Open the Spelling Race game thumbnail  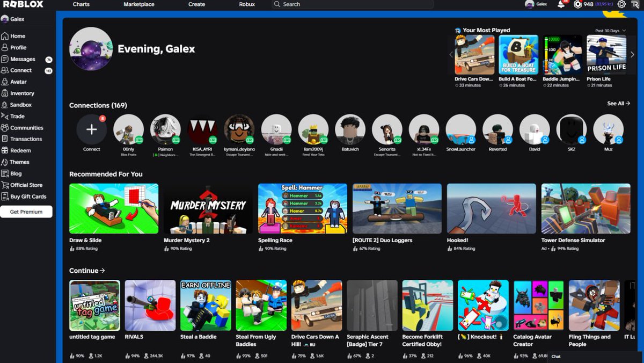(303, 208)
